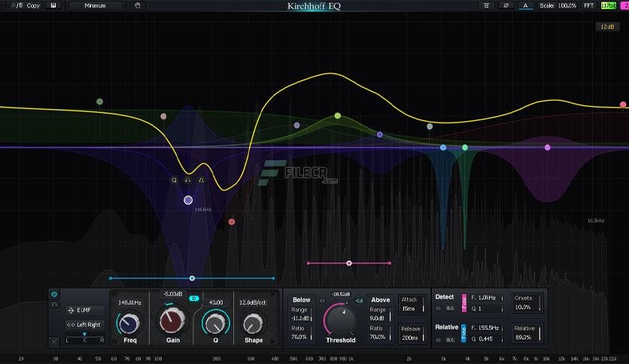Image resolution: width=629 pixels, height=364 pixels.
Task: Toggle the selected band power button
Action: 54,294
